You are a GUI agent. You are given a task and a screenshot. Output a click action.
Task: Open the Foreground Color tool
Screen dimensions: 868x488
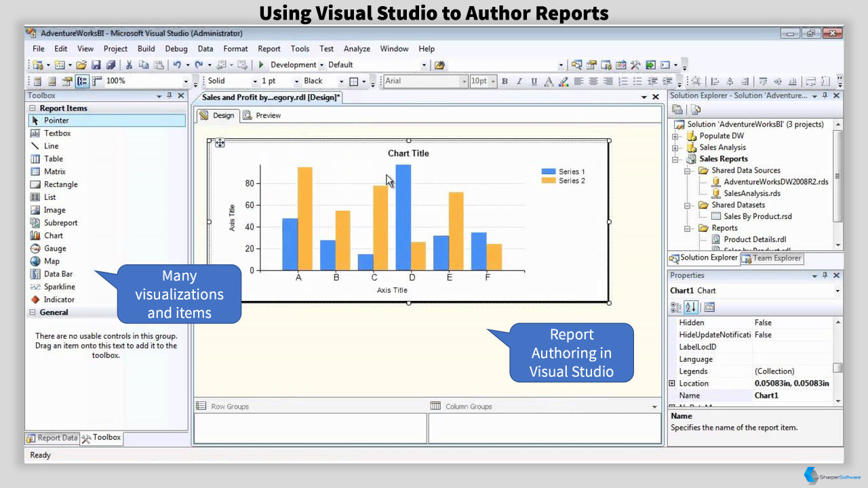(549, 81)
